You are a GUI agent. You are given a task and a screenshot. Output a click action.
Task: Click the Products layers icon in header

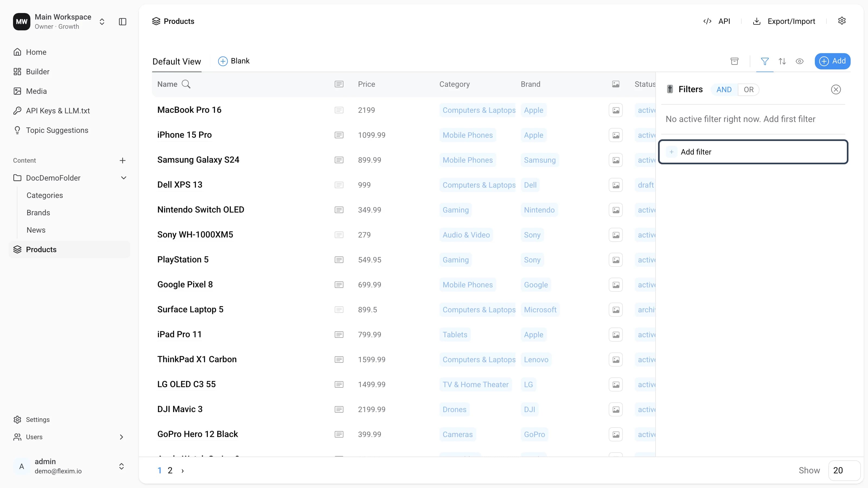click(156, 21)
